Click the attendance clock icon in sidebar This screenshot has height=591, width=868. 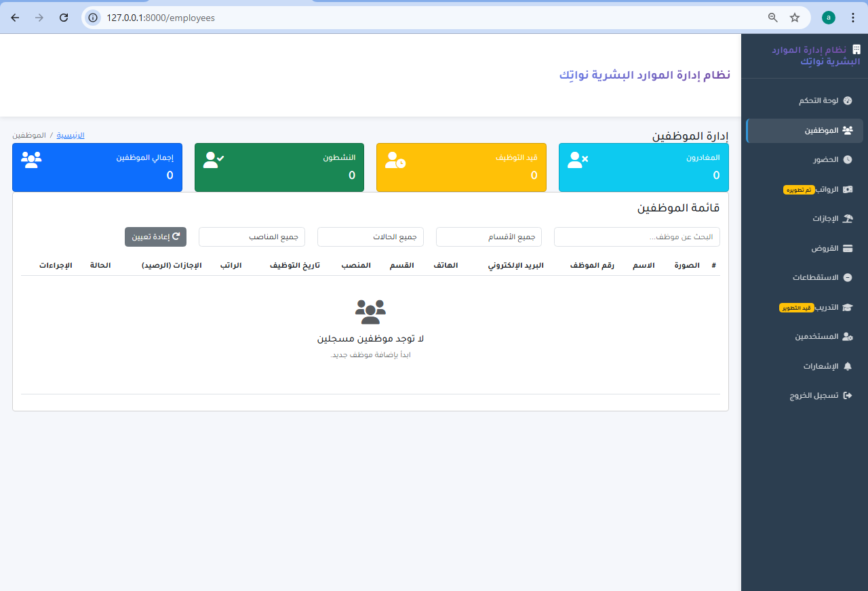847,160
